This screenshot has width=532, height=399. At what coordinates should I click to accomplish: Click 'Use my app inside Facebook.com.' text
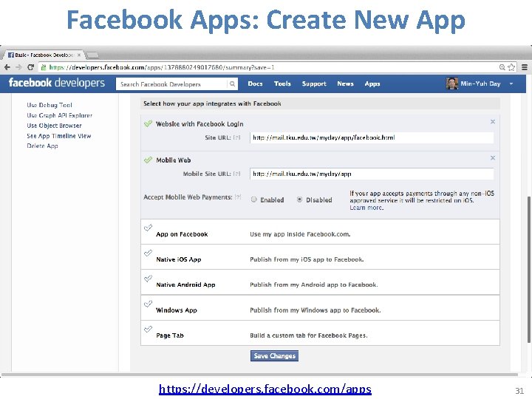point(300,234)
